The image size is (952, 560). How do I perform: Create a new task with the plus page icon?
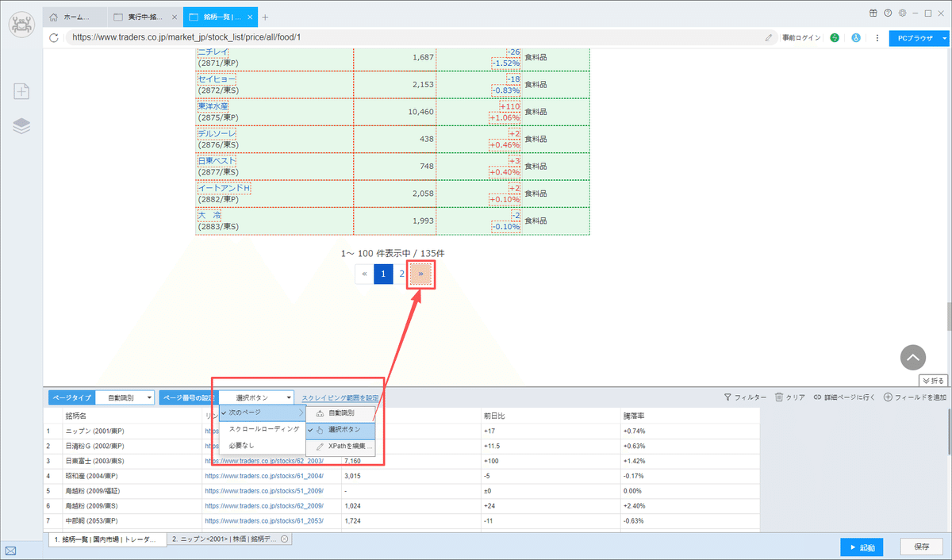pos(22,91)
